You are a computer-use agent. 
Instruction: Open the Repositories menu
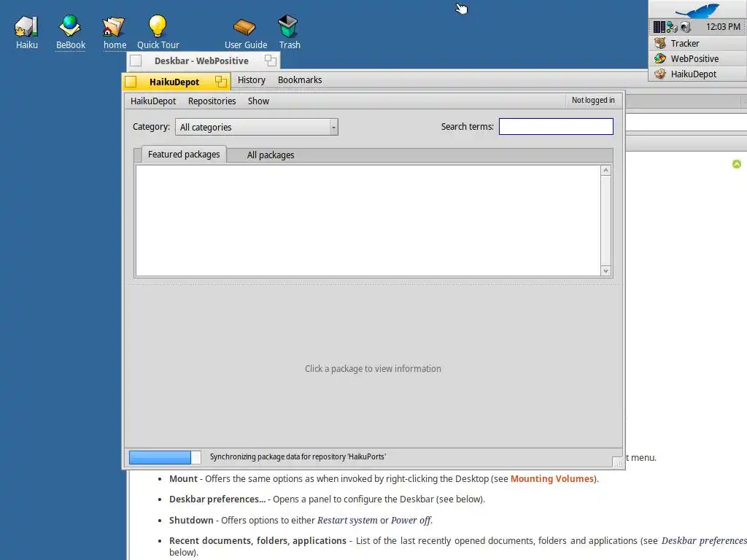[212, 101]
